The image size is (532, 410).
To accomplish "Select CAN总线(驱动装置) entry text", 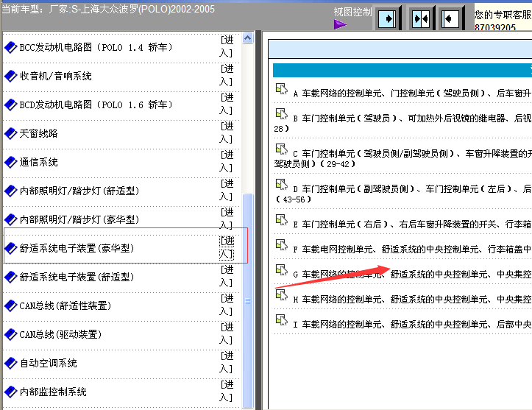I will coord(60,334).
